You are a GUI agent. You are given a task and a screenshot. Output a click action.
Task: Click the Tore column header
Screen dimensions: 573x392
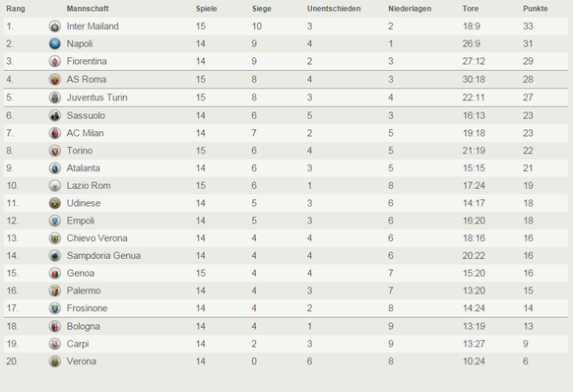point(471,9)
